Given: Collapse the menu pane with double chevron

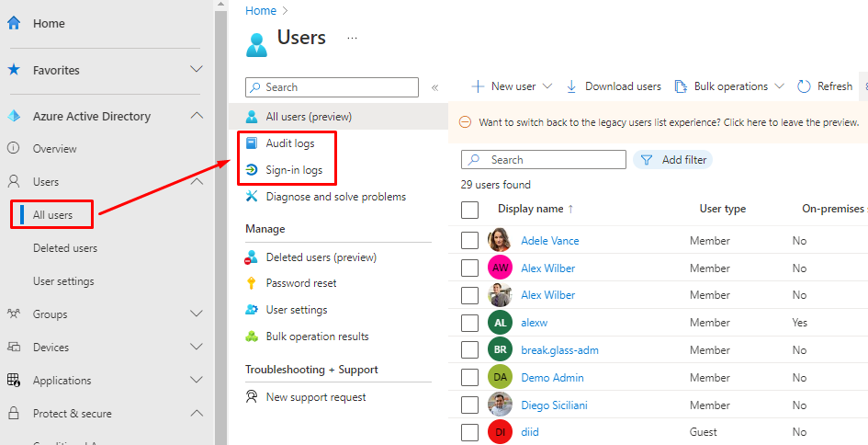Looking at the screenshot, I should click(x=434, y=87).
